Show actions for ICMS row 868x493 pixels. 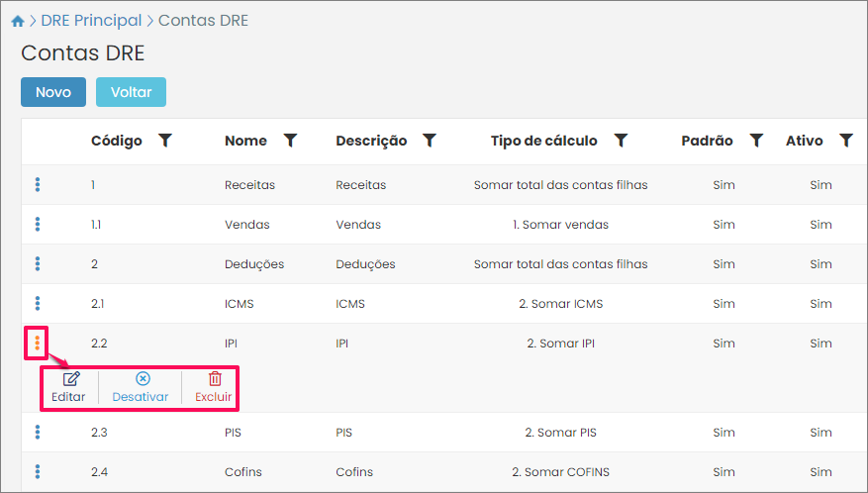pos(38,303)
